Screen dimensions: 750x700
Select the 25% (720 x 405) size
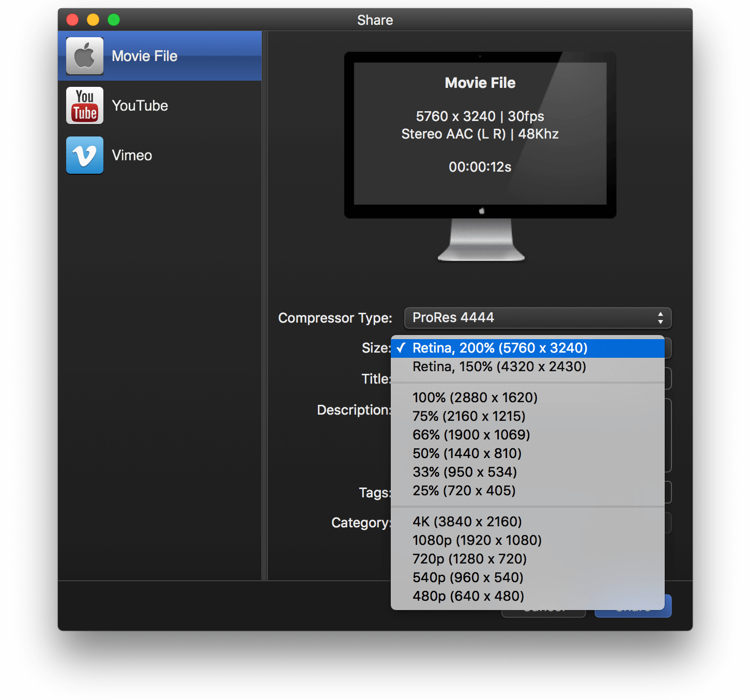[x=527, y=491]
